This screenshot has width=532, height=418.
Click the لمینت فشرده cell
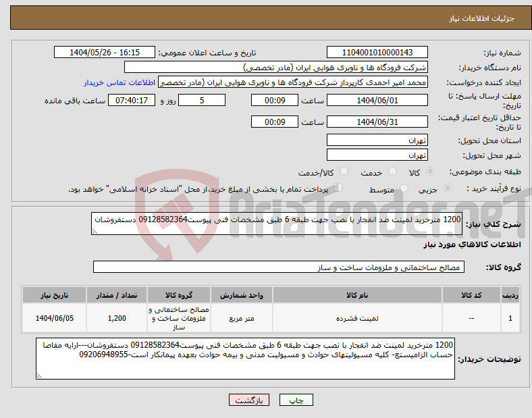357,318
